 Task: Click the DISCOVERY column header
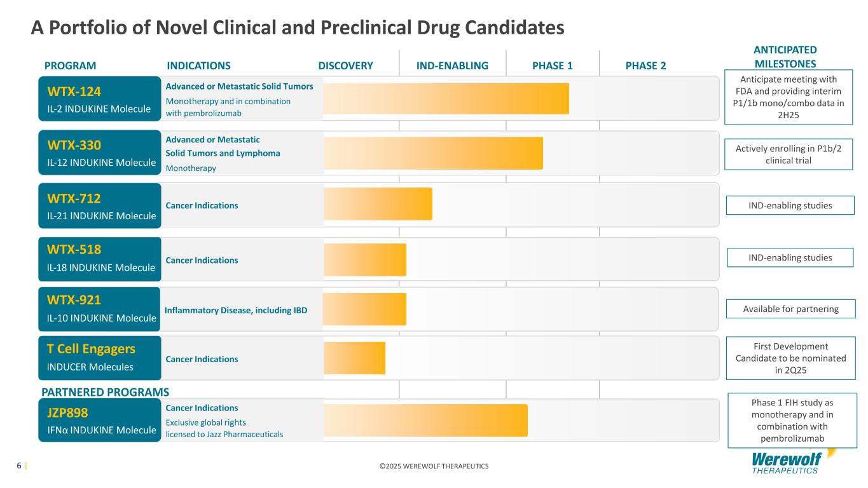(x=345, y=65)
